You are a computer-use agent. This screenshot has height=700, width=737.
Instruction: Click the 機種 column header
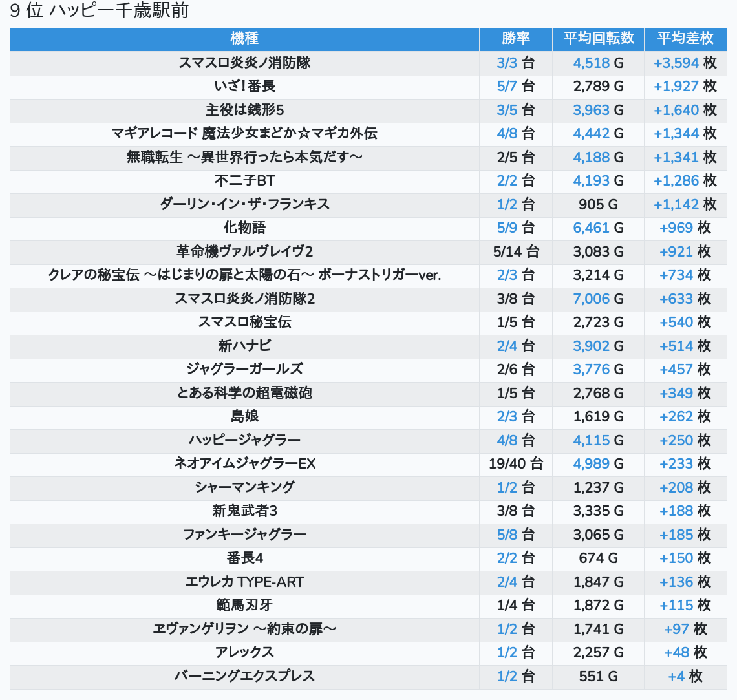click(x=244, y=39)
